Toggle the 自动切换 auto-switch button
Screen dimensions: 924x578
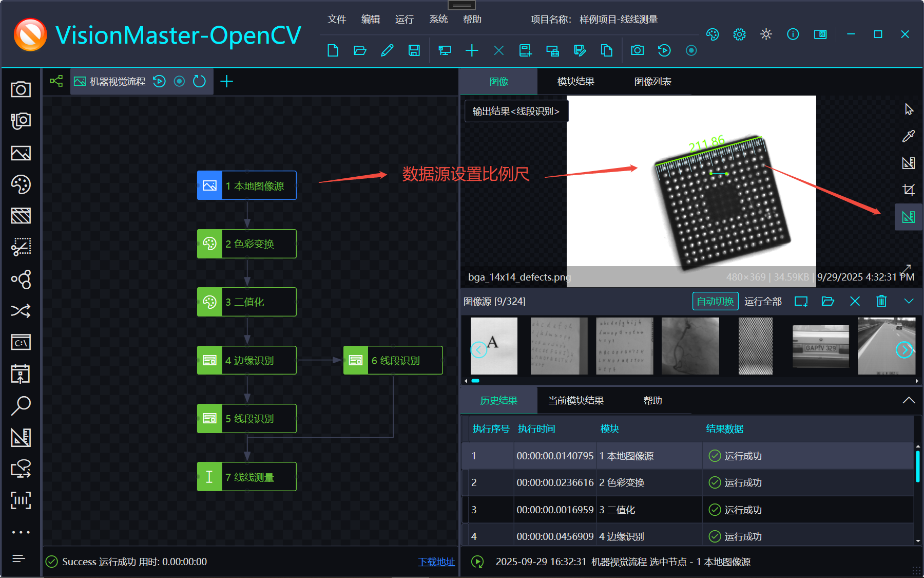pos(715,301)
